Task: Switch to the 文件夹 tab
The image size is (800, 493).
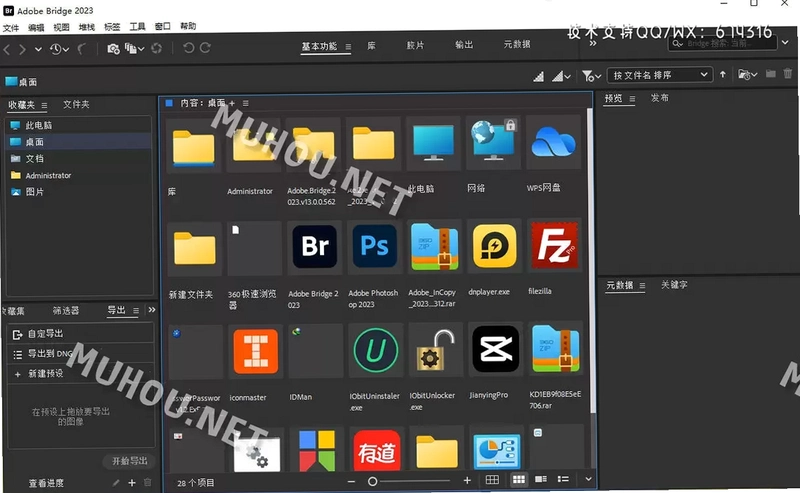Action: click(x=76, y=105)
